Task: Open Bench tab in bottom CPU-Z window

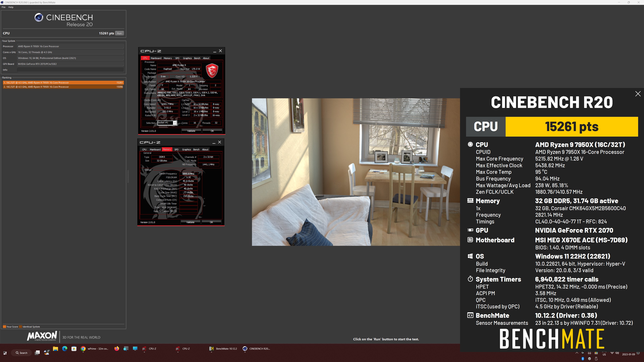Action: click(x=197, y=150)
